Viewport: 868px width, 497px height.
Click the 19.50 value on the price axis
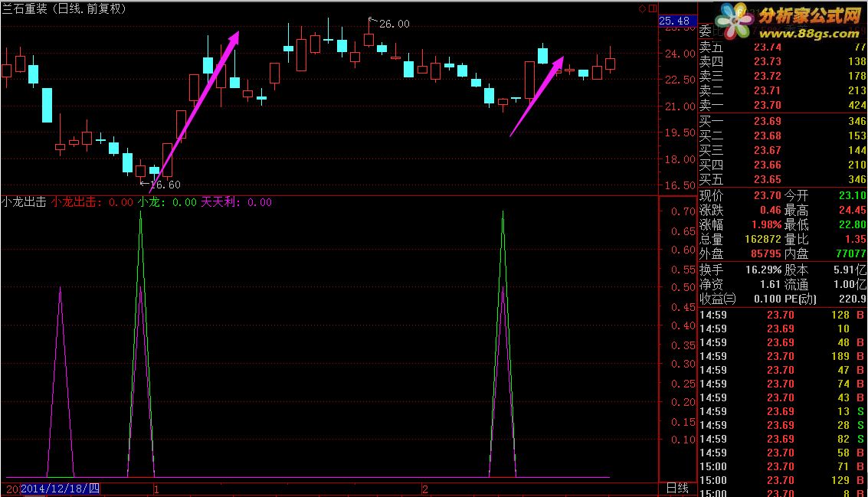(680, 132)
